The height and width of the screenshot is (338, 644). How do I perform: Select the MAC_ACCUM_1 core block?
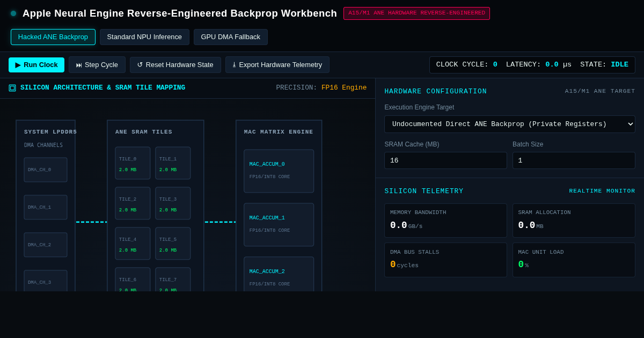pyautogui.click(x=279, y=225)
